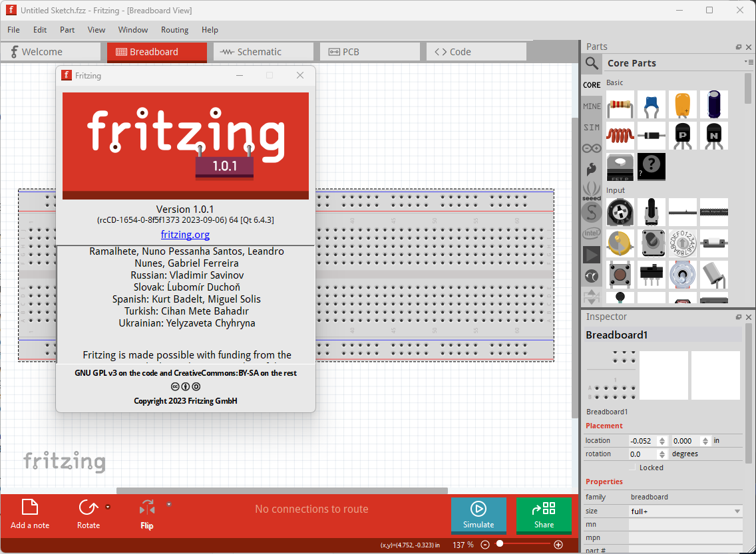Open the SparkFun flame parts bin
The width and height of the screenshot is (756, 554).
coord(592,169)
